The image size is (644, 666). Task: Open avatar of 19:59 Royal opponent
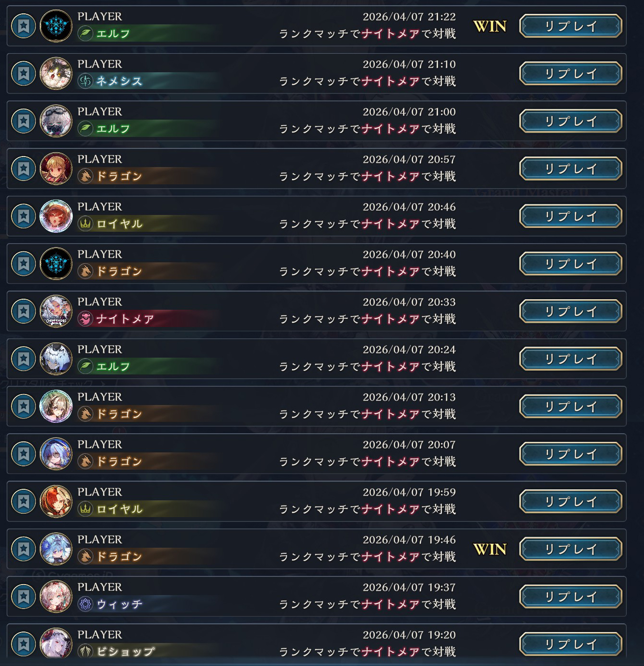point(56,501)
